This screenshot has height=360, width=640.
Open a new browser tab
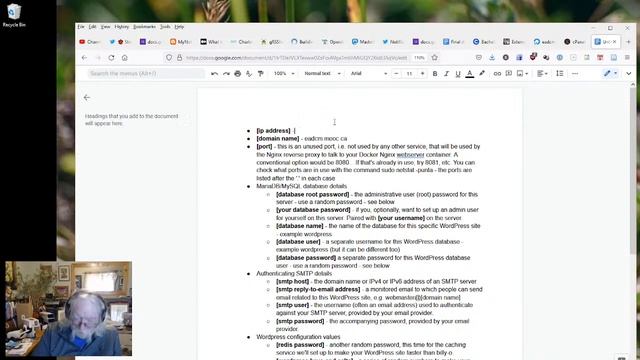628,42
